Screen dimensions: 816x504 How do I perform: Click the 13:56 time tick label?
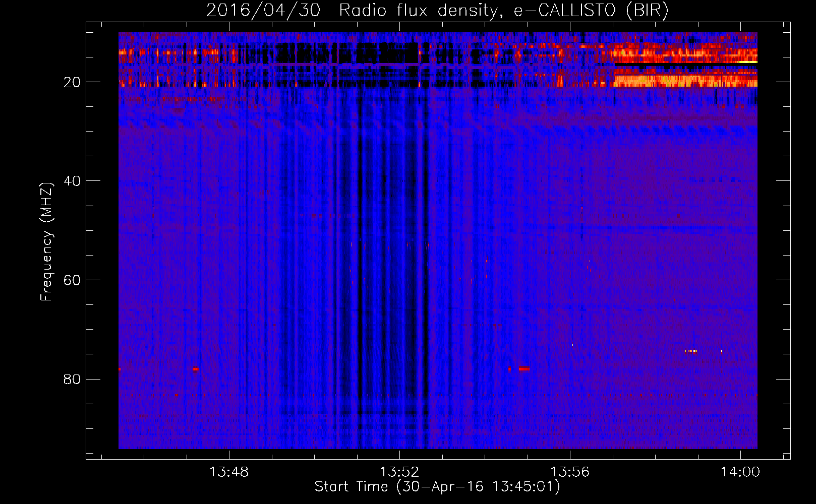coord(570,472)
